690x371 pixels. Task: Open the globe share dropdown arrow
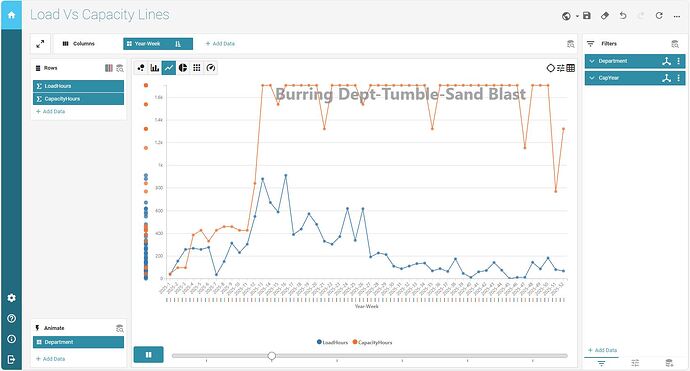point(577,16)
